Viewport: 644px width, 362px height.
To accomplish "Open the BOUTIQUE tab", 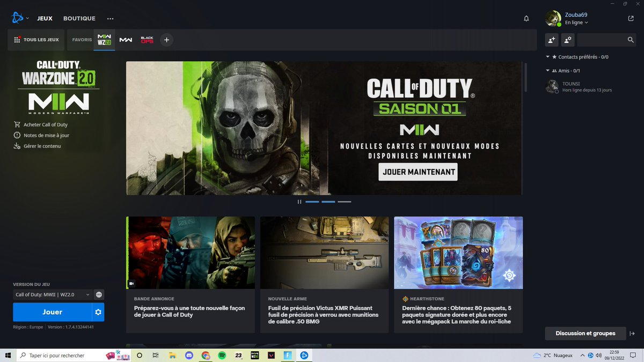I will tap(79, 18).
